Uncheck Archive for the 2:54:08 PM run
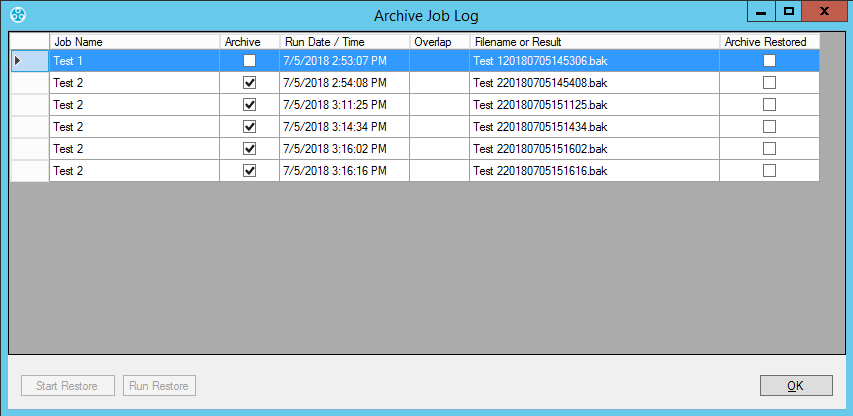Screen dimensions: 853x416 tap(249, 83)
